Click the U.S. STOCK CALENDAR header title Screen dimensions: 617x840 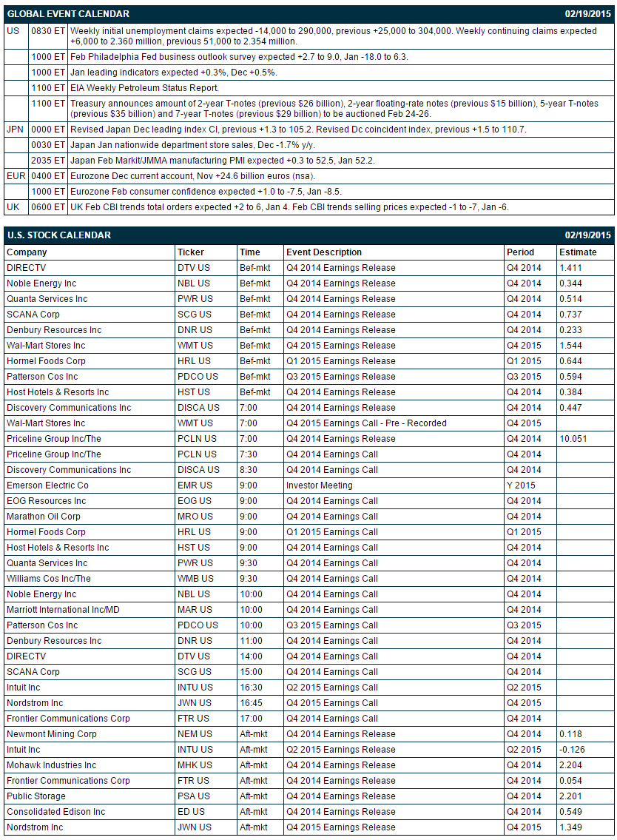coord(59,235)
